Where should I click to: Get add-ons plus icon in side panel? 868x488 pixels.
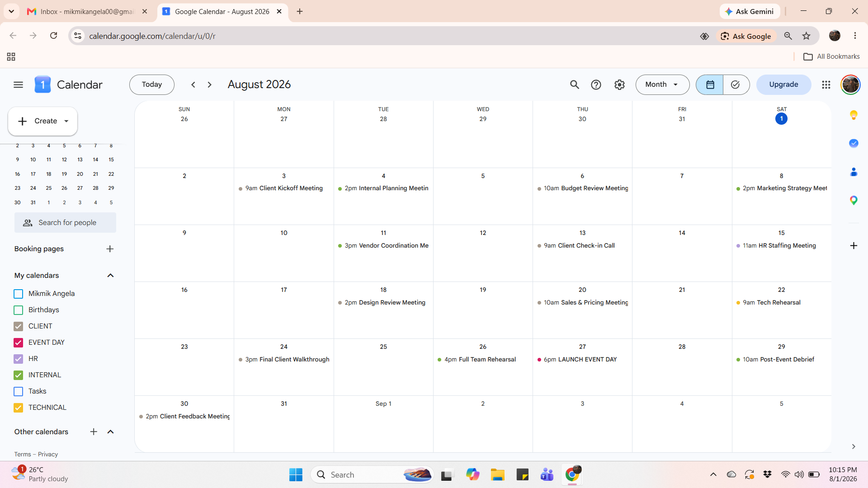tap(854, 246)
